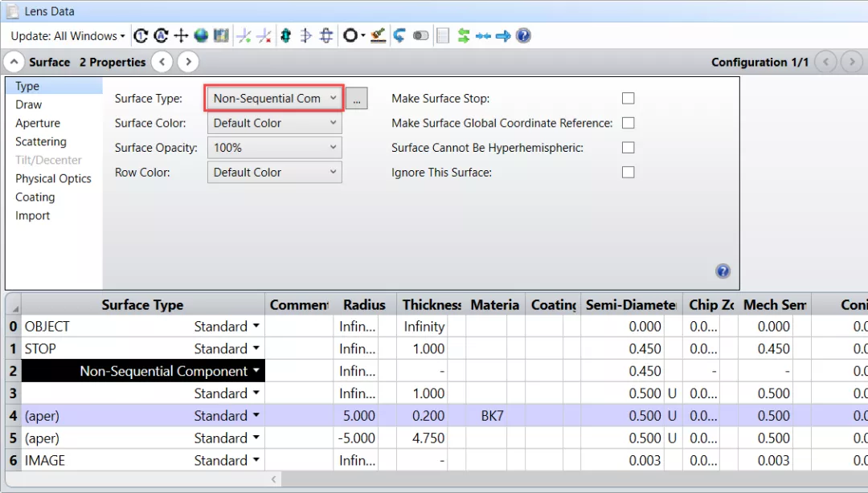Viewport: 868px width, 493px height.
Task: Enable the Make Surface Stop checkbox
Action: click(x=628, y=98)
